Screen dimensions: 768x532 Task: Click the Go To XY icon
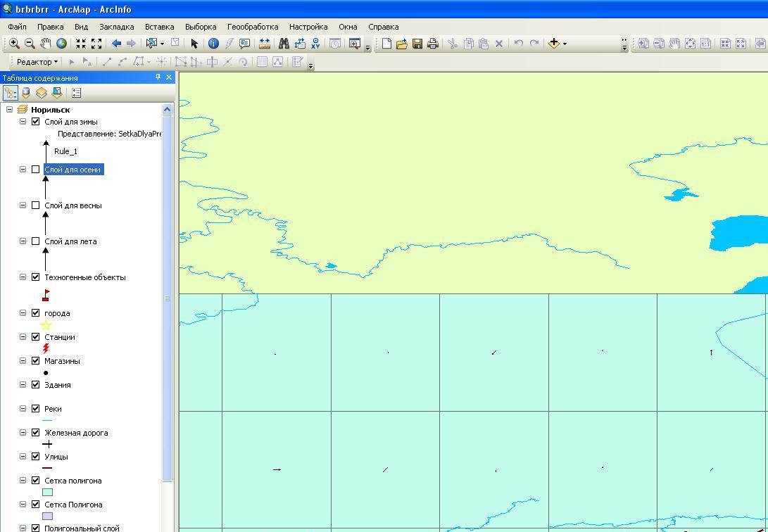[x=315, y=44]
